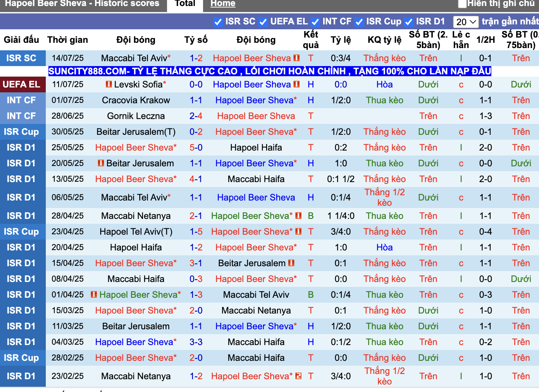Viewport: 539px width, 392px height.
Task: Click the B result on 28/04/25
Action: (x=311, y=216)
